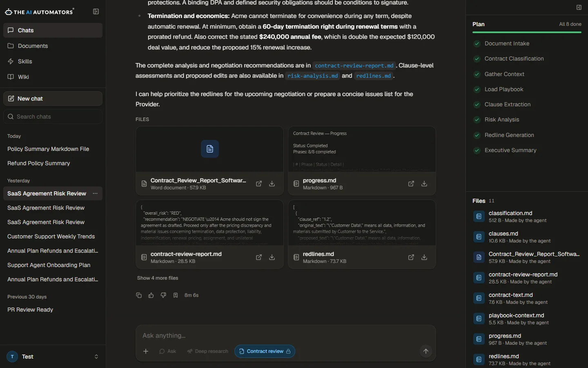The height and width of the screenshot is (368, 588).
Task: Open contract-review-report.md card externally
Action: [259, 258]
